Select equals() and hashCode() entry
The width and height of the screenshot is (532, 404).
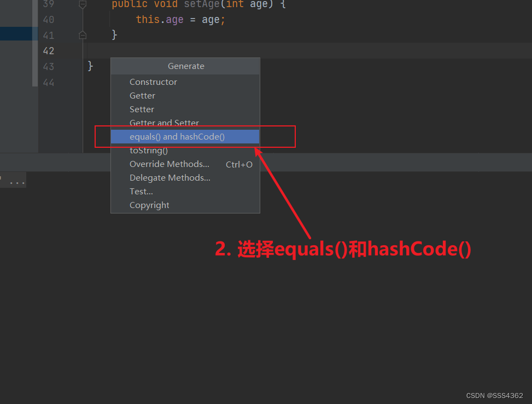(185, 137)
